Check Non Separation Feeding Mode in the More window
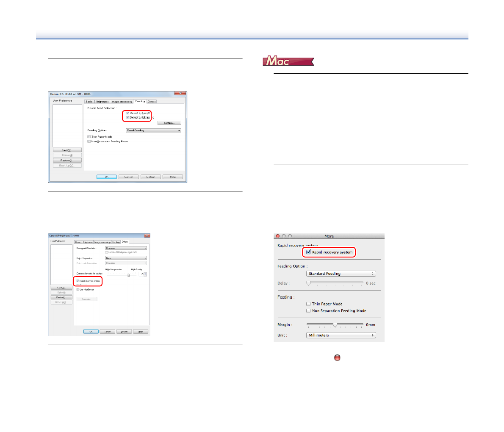This screenshot has height=432, width=504. 308,311
